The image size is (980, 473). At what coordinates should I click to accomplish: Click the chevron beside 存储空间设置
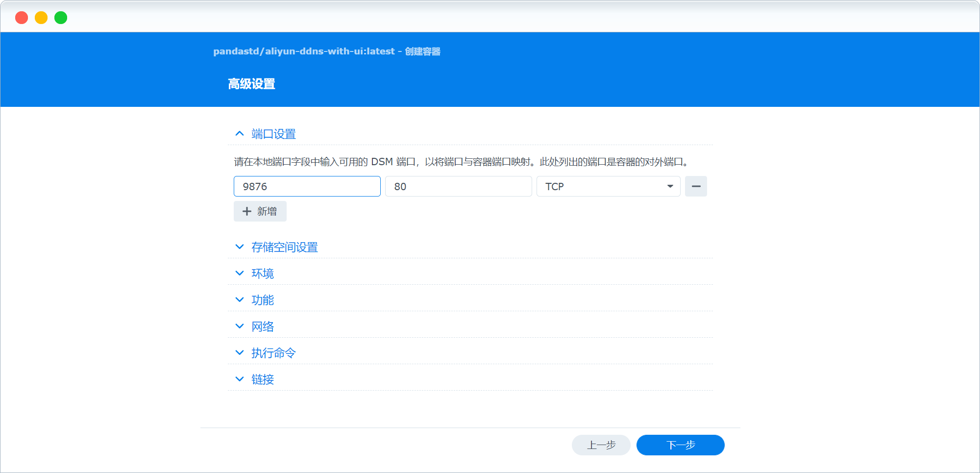pyautogui.click(x=239, y=247)
